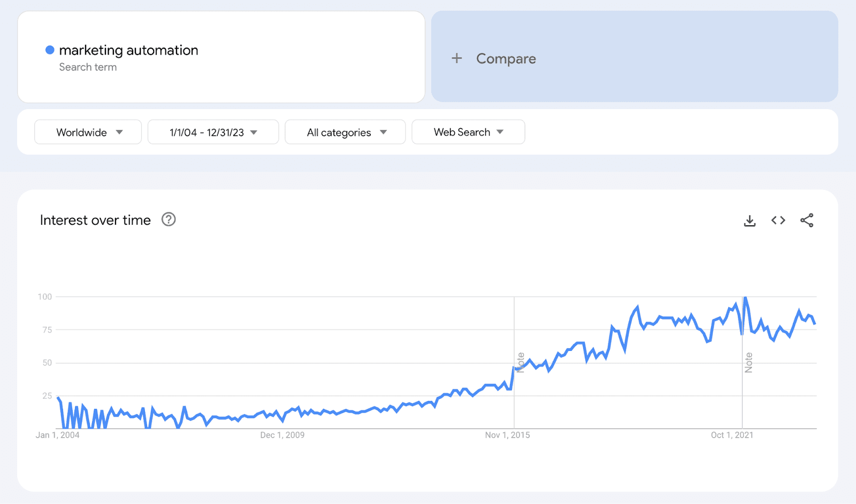The image size is (856, 504).
Task: Click the Dec 1, 2009 axis label
Action: pyautogui.click(x=282, y=435)
